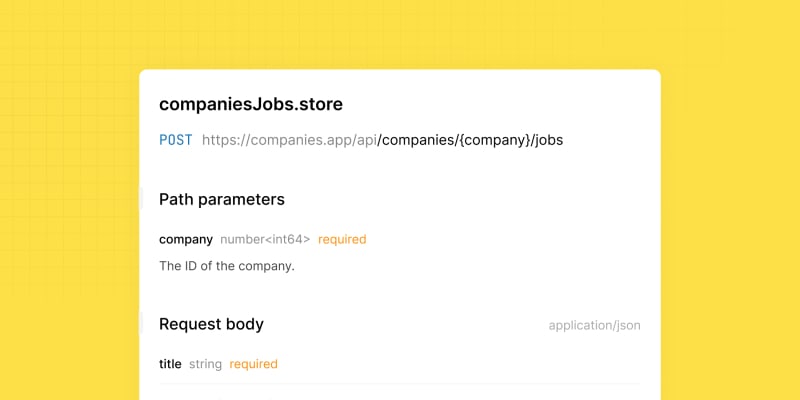800x400 pixels.
Task: Click the 'The ID of the company.' description
Action: 227,266
